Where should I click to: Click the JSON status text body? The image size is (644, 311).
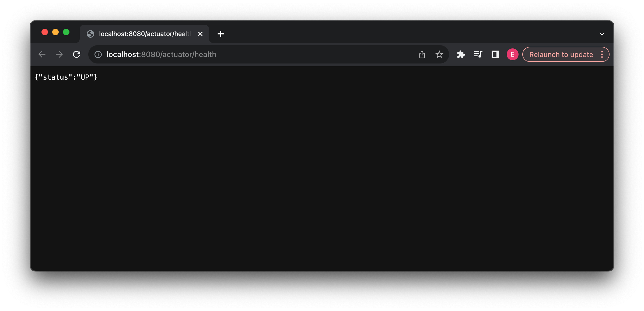point(67,77)
